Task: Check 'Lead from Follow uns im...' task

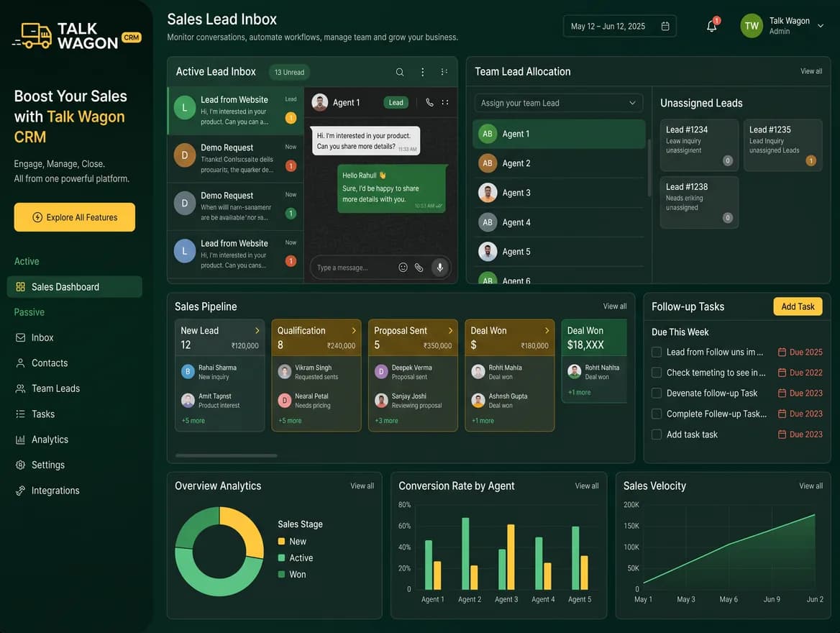Action: click(x=656, y=352)
